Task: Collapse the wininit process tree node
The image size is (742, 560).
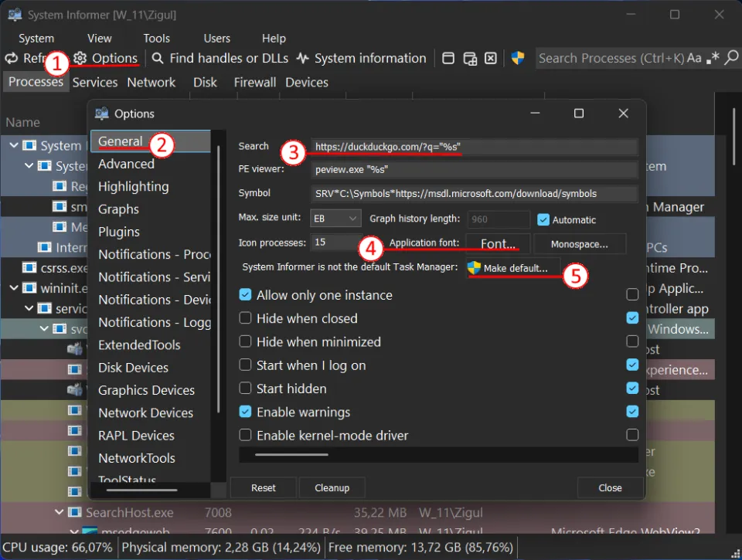Action: (x=14, y=287)
